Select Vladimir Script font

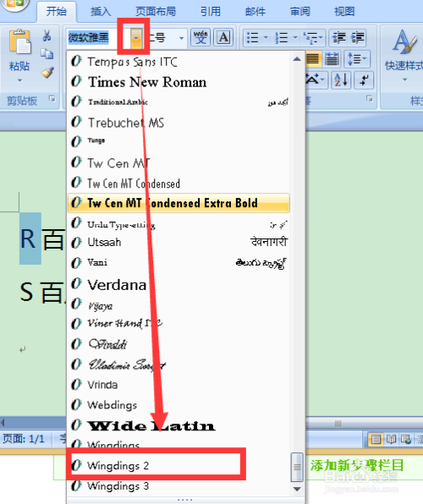(x=179, y=364)
